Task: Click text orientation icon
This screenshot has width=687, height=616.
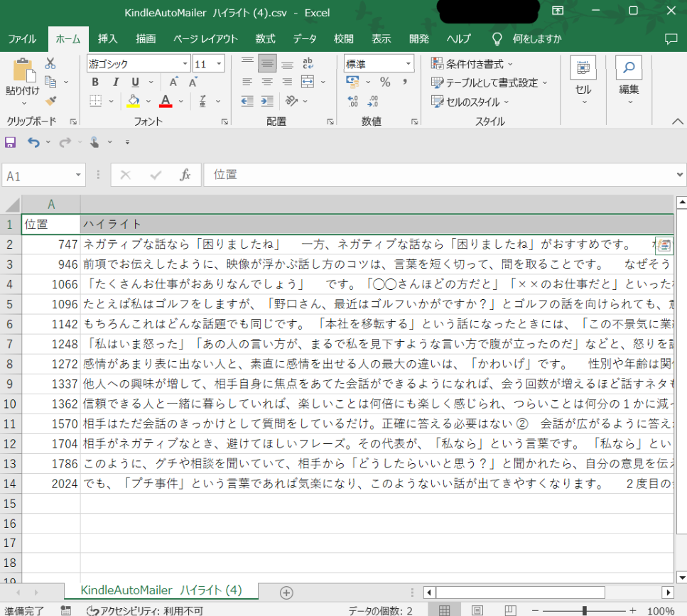Action: point(291,101)
